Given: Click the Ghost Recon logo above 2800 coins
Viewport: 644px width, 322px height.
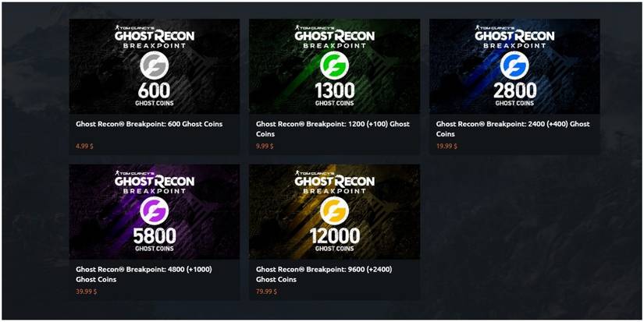Looking at the screenshot, I should click(x=514, y=37).
